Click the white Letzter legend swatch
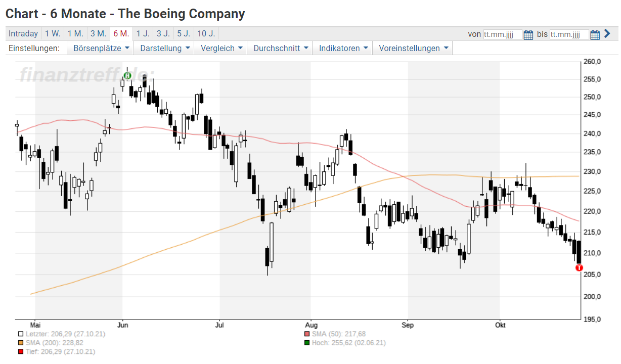621x364 pixels. point(20,334)
